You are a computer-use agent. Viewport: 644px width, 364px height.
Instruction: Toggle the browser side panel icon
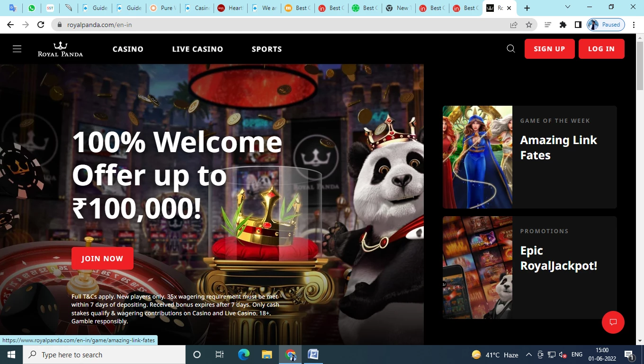point(578,25)
